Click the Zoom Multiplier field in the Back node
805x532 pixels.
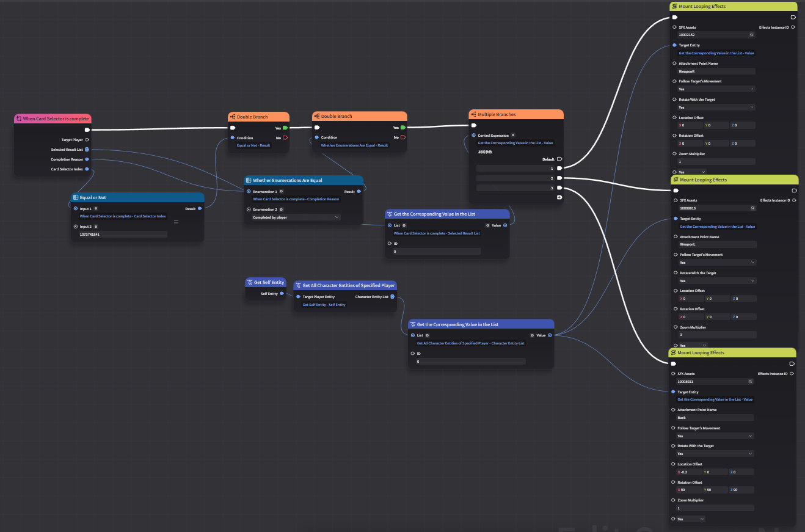tap(715, 508)
